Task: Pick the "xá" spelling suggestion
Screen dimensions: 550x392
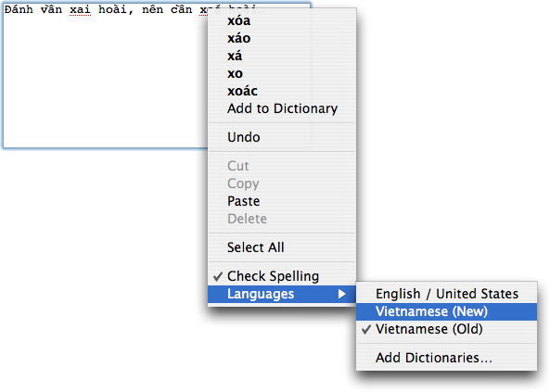Action: [282, 56]
